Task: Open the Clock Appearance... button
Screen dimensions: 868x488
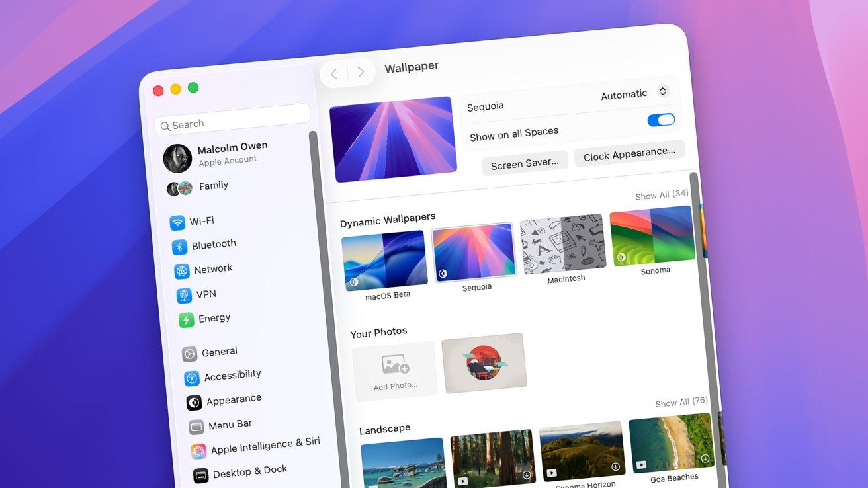Action: (629, 155)
